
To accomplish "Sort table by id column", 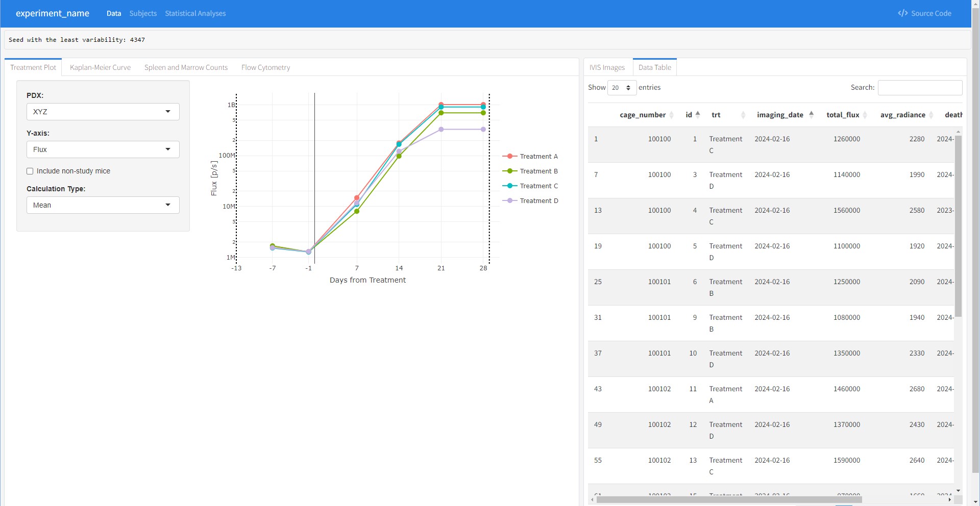I will coord(689,115).
